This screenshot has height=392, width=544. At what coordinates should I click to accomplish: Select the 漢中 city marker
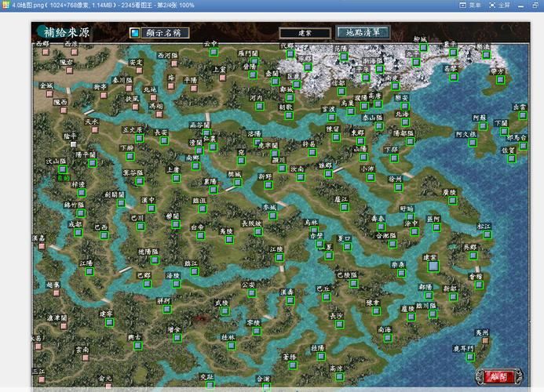152,209
